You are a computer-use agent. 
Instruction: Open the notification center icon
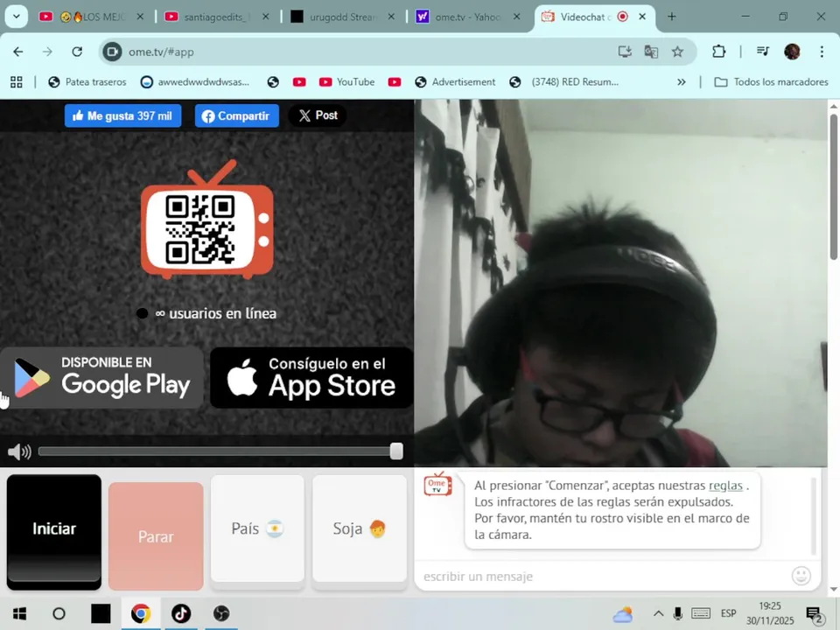(x=815, y=614)
